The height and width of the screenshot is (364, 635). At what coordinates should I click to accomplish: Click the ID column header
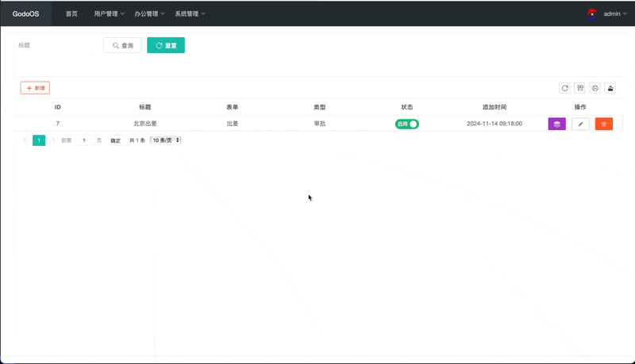[x=57, y=107]
